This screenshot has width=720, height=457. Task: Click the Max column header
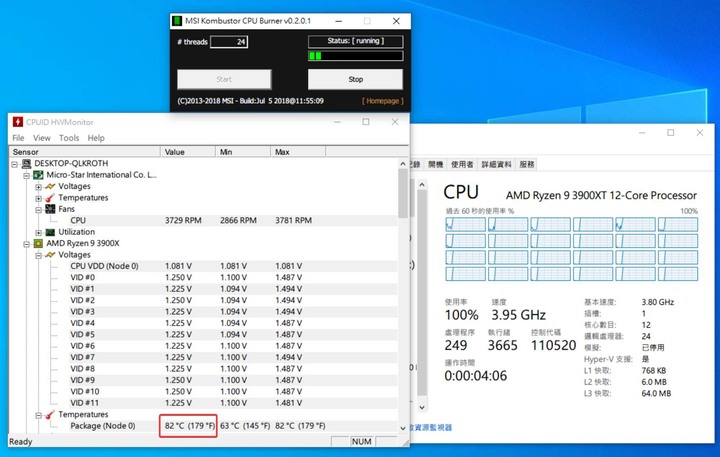[298, 152]
